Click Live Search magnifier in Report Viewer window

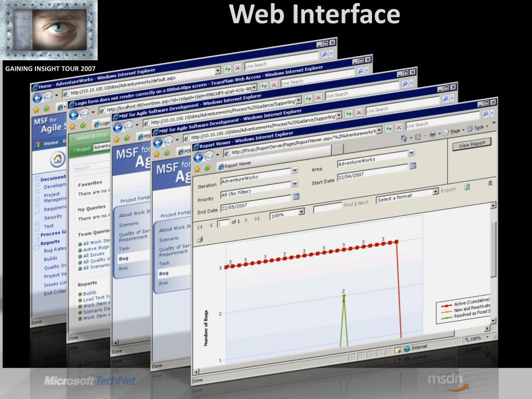[486, 114]
